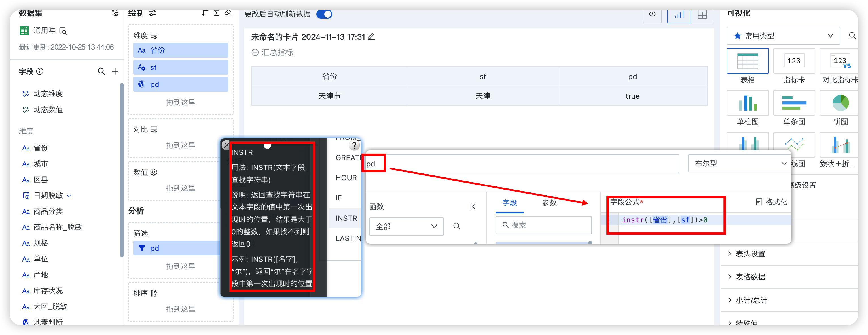Open 数值 gear settings icon
The image size is (868, 335).
click(x=154, y=172)
